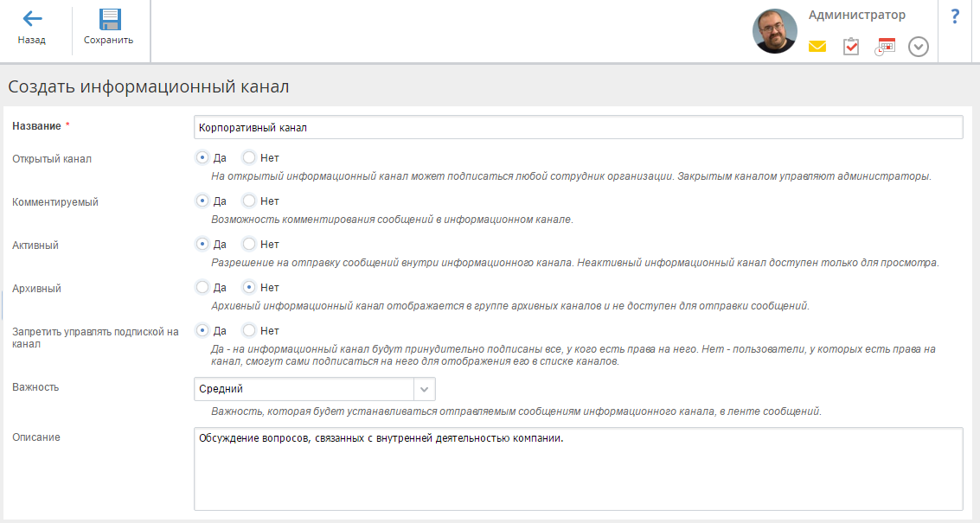Open the Важность dropdown arrow

[424, 389]
